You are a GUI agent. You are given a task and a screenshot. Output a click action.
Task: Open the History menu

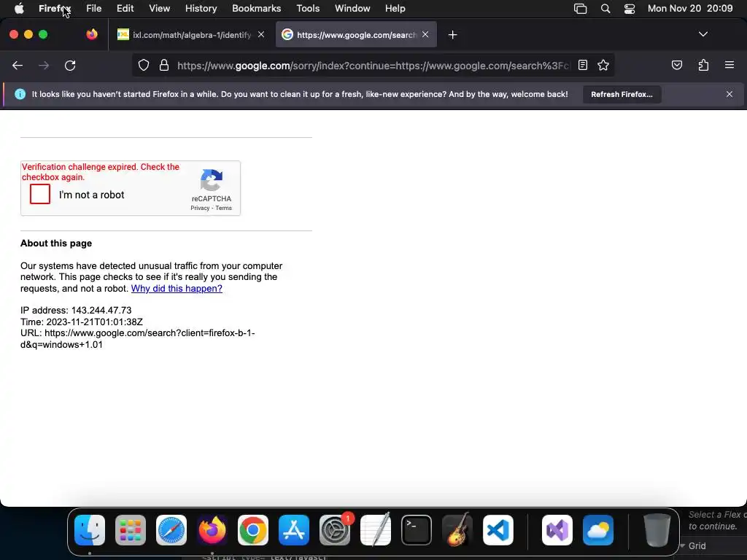[x=201, y=9]
